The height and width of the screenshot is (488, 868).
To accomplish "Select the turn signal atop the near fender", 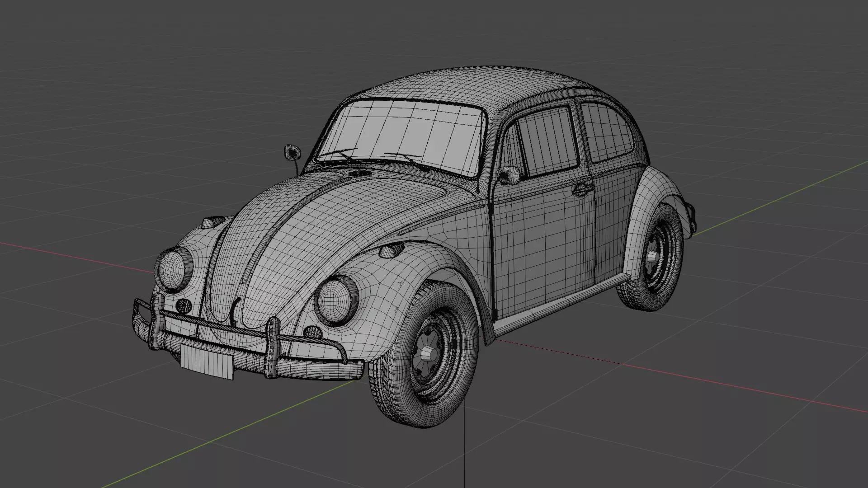I will click(392, 250).
